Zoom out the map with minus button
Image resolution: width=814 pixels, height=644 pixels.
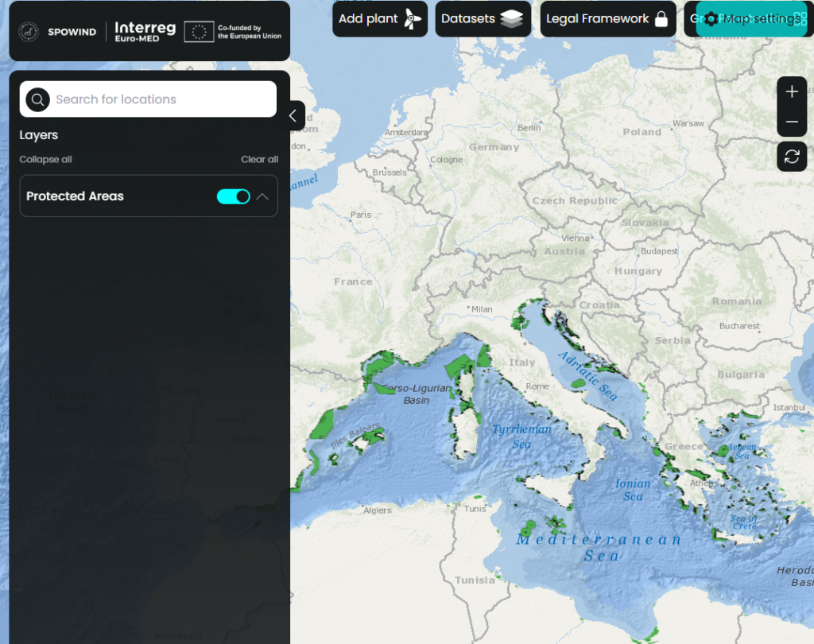pos(792,122)
